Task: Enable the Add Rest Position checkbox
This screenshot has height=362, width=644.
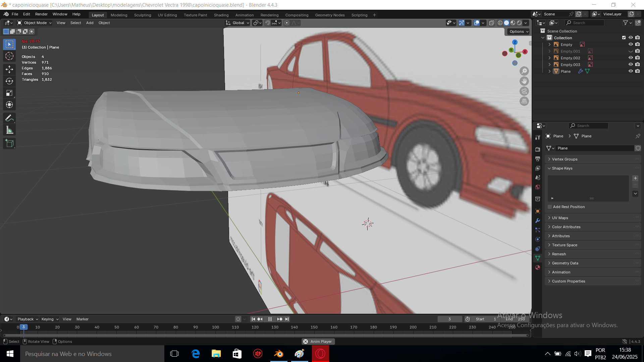Action: point(550,207)
